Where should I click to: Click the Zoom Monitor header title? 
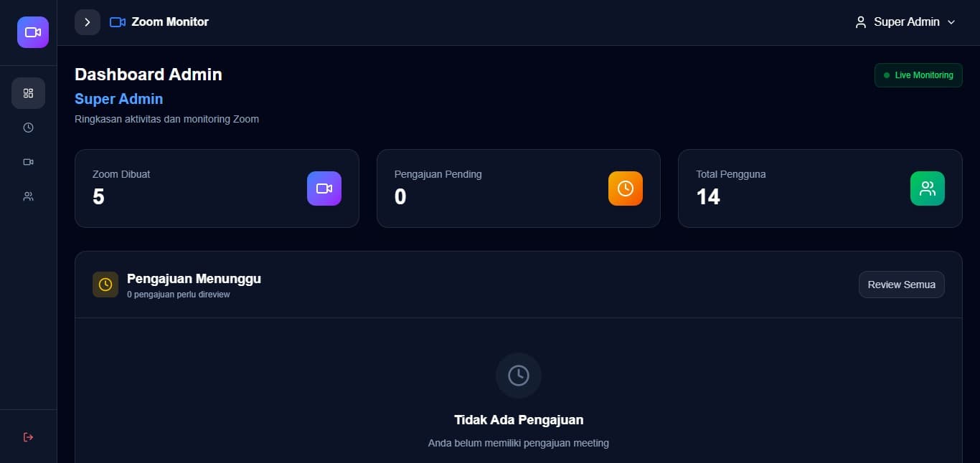[x=170, y=22]
